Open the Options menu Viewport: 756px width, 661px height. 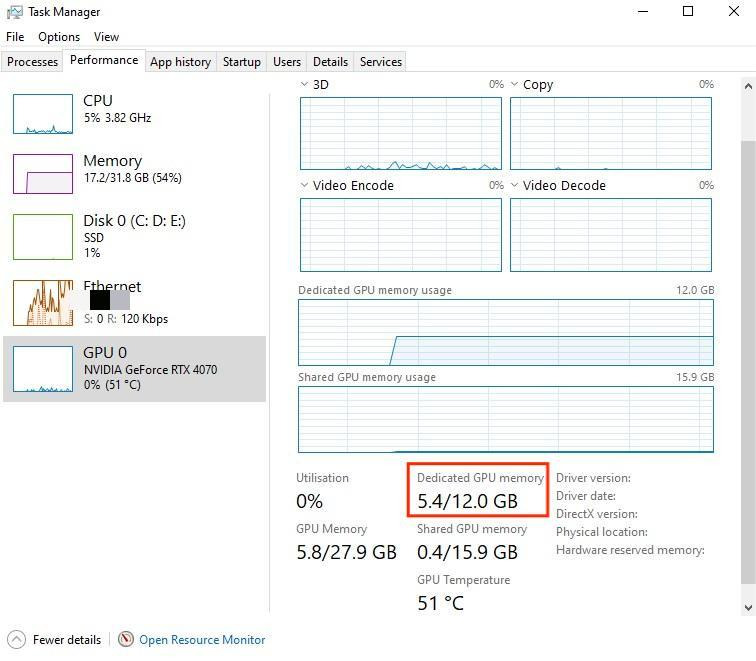coord(59,37)
